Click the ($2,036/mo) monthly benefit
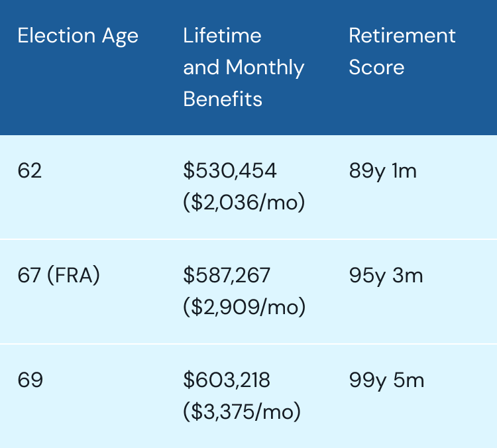 pos(244,203)
